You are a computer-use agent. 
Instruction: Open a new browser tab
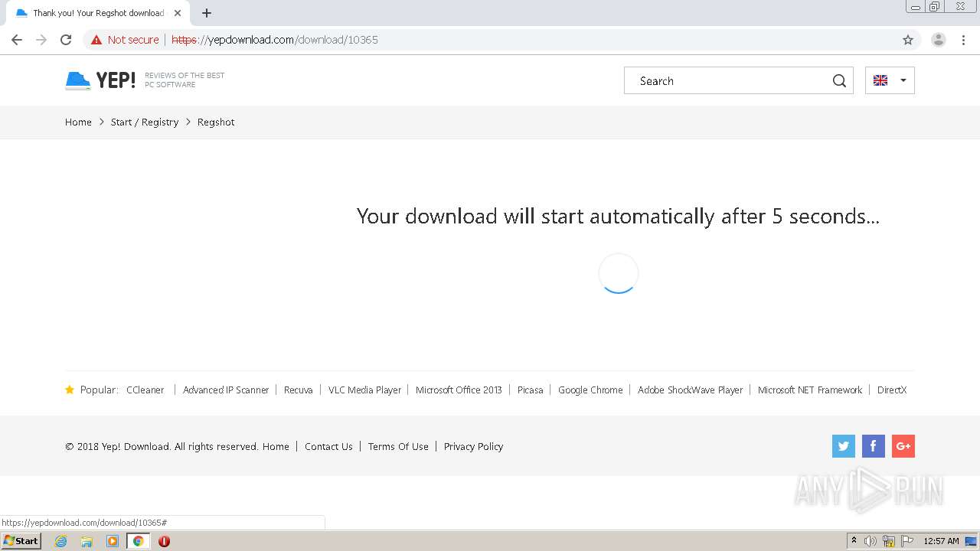point(207,13)
